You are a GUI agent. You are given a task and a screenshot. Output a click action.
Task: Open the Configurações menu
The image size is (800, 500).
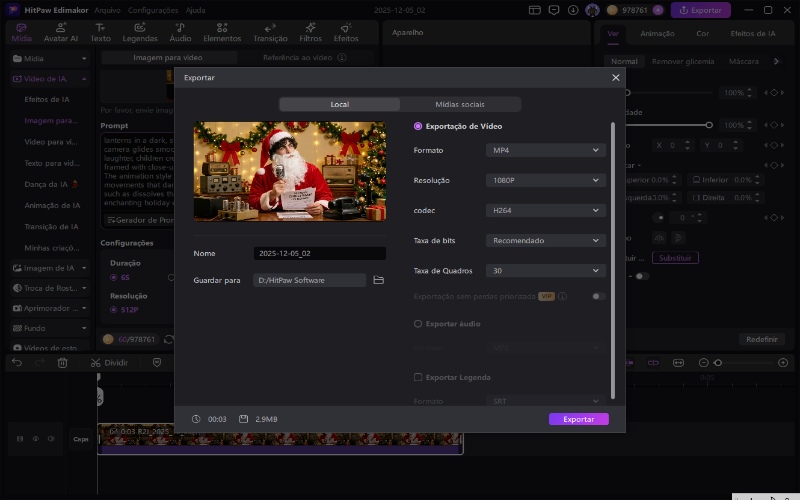[x=153, y=10]
